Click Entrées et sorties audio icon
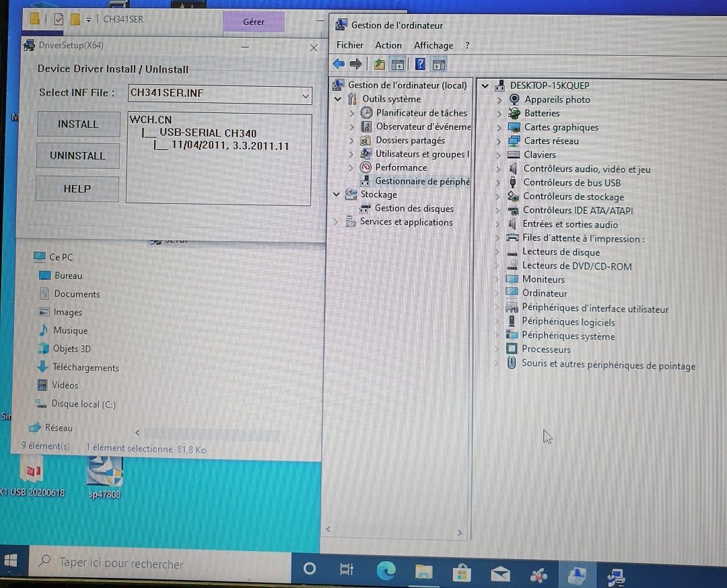The height and width of the screenshot is (588, 727). click(512, 224)
